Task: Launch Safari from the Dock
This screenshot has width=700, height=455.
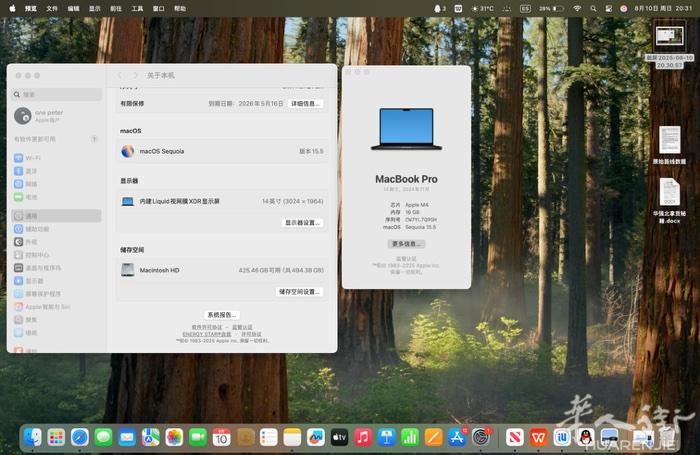Action: coord(80,437)
